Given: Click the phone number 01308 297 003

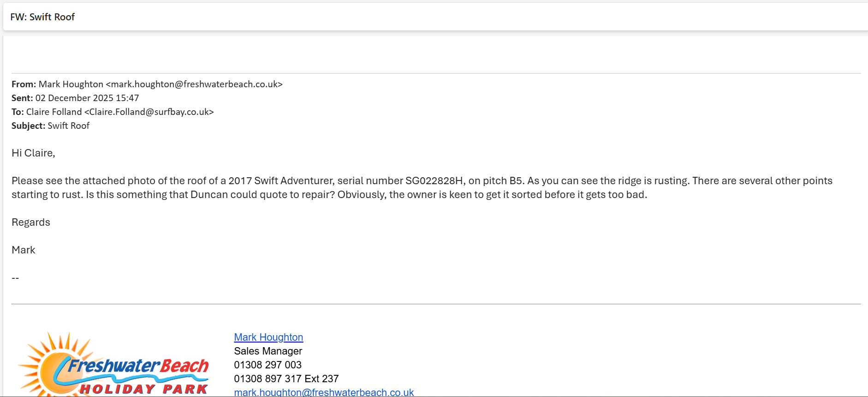Looking at the screenshot, I should pos(268,365).
